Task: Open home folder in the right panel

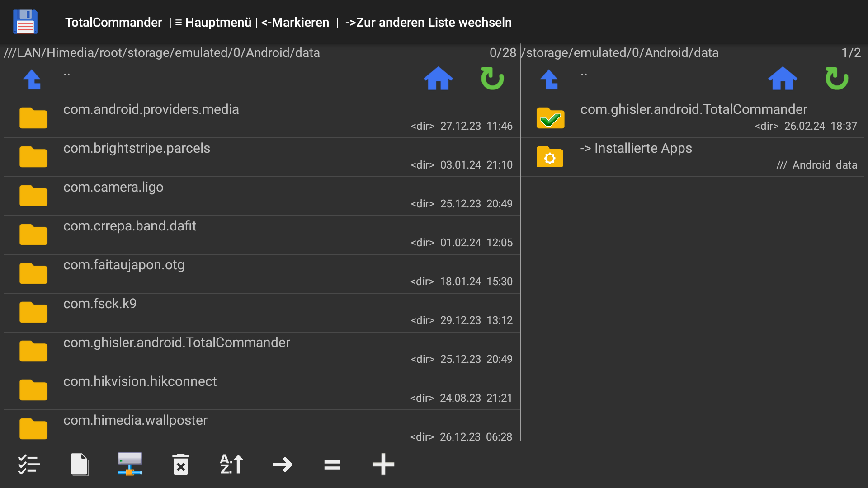Action: pyautogui.click(x=783, y=79)
